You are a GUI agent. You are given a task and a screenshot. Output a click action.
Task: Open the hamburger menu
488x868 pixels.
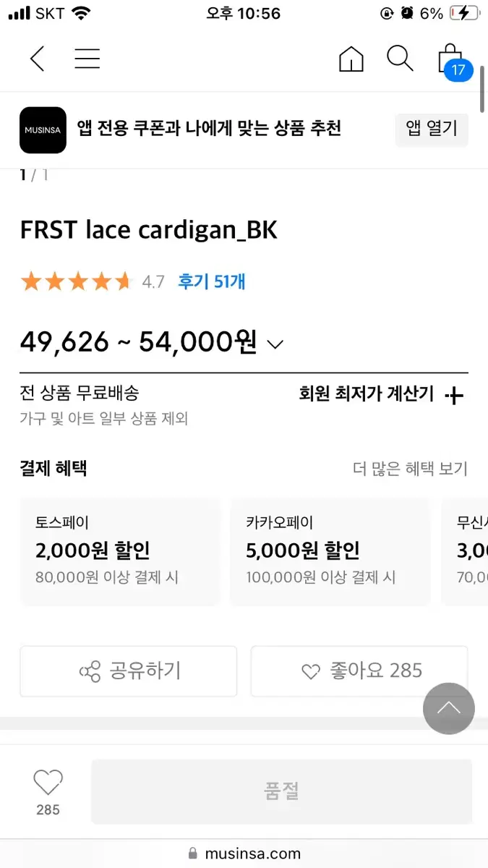[87, 59]
